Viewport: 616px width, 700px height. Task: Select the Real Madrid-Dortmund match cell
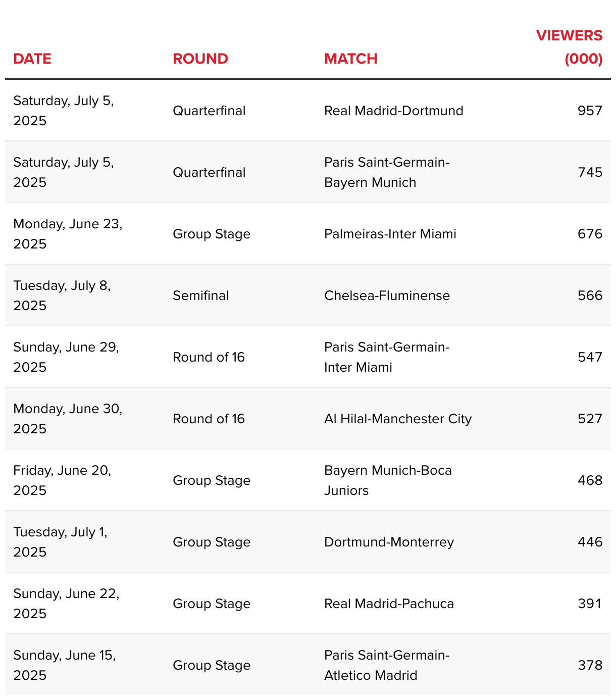394,111
